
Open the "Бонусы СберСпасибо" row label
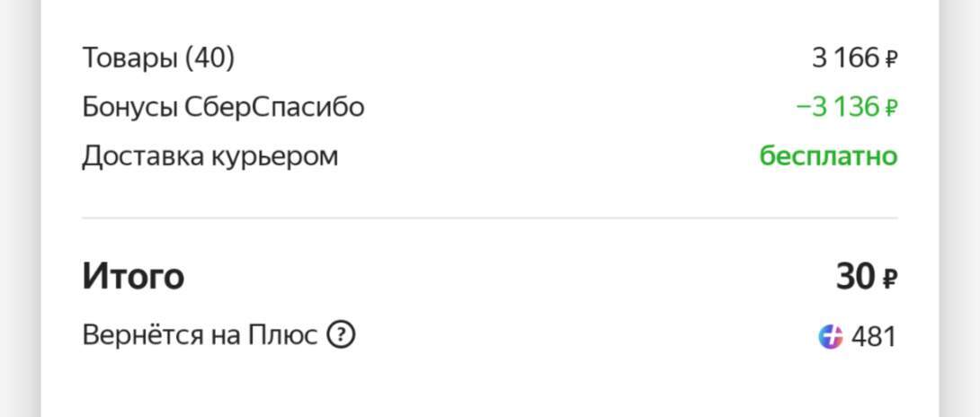223,107
